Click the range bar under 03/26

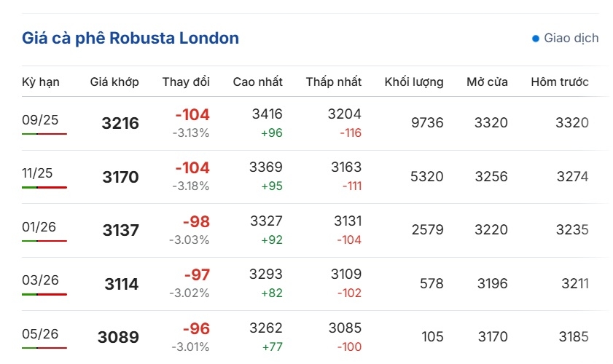44,295
